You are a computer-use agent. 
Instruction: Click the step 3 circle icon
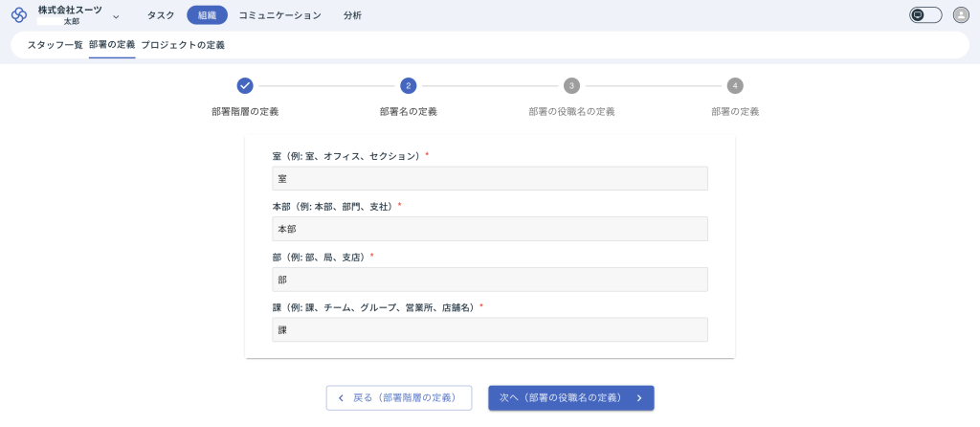571,85
